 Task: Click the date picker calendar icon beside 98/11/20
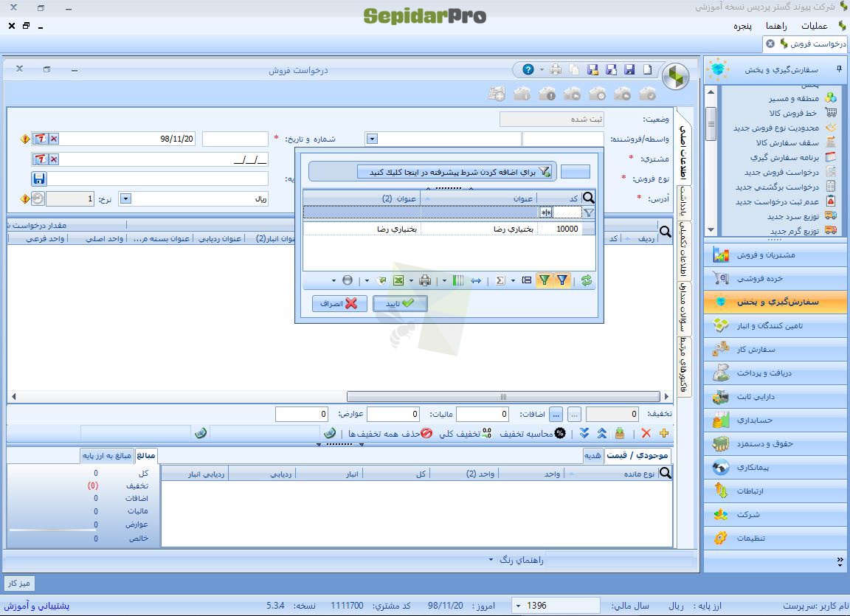pyautogui.click(x=41, y=139)
